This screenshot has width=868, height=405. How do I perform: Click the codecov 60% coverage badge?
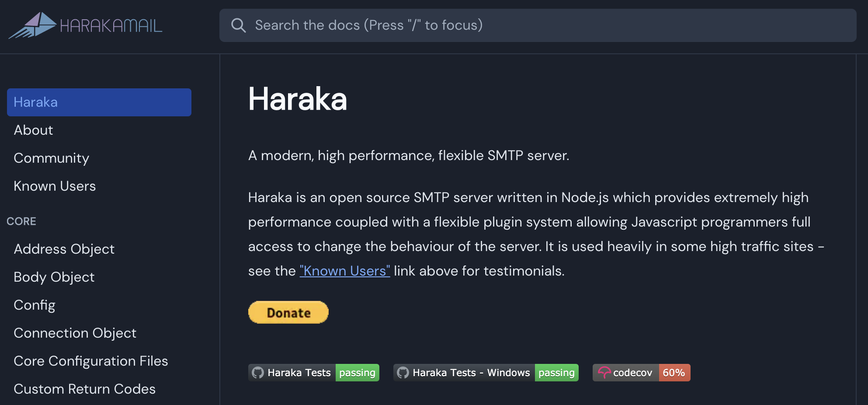coord(674,373)
